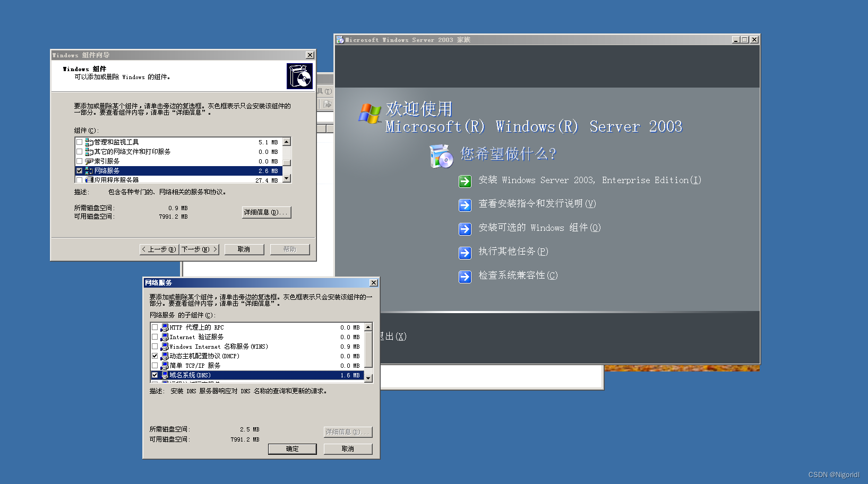Uncheck the 动态主机配置协议(DHCP) checkbox
Viewport: 868px width, 484px height.
pyautogui.click(x=155, y=356)
